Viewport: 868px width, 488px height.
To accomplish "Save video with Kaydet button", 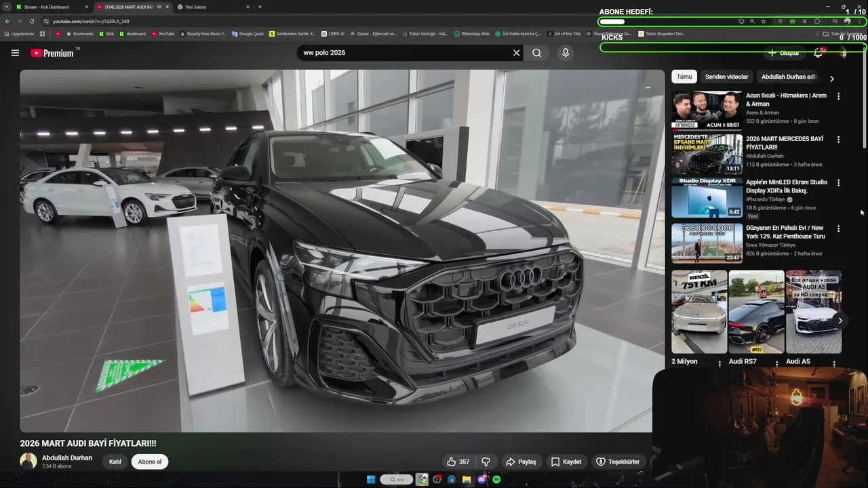I will [566, 462].
